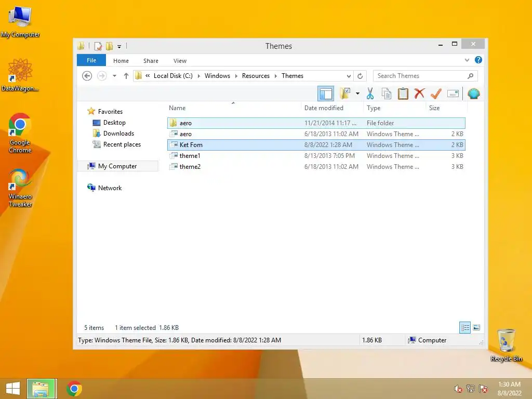Open Recent places in the navigation pane
Image resolution: width=532 pixels, height=399 pixels.
click(x=122, y=144)
